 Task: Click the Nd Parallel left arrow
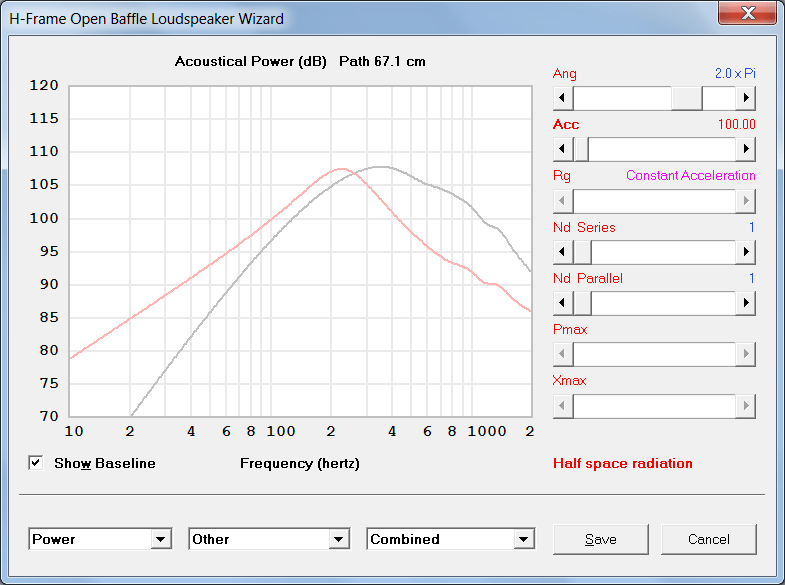[563, 303]
